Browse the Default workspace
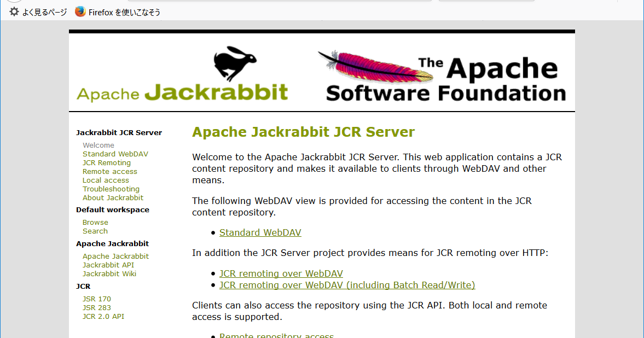This screenshot has width=644, height=338. tap(95, 222)
